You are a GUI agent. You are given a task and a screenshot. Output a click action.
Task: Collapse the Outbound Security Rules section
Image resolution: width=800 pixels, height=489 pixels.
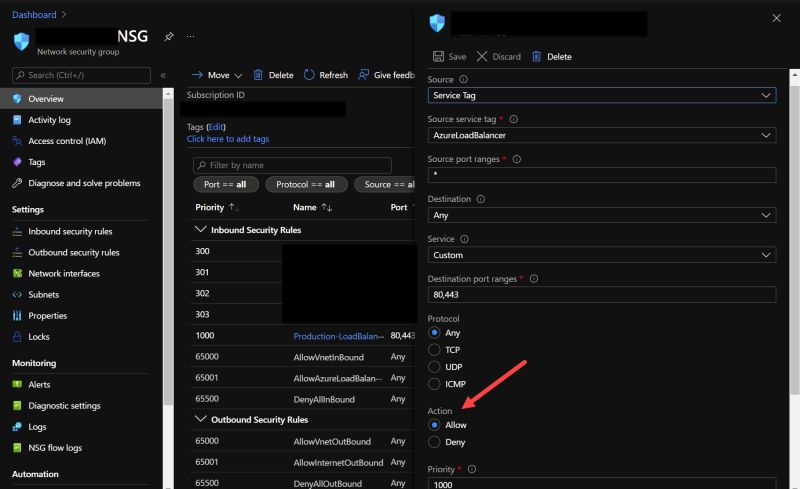pyautogui.click(x=201, y=419)
